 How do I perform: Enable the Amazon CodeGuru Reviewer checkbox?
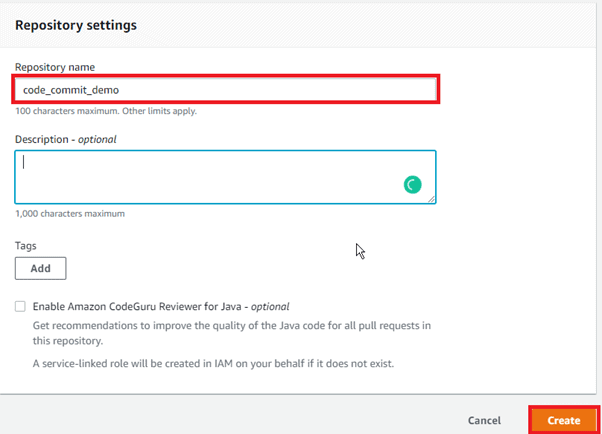click(x=20, y=307)
